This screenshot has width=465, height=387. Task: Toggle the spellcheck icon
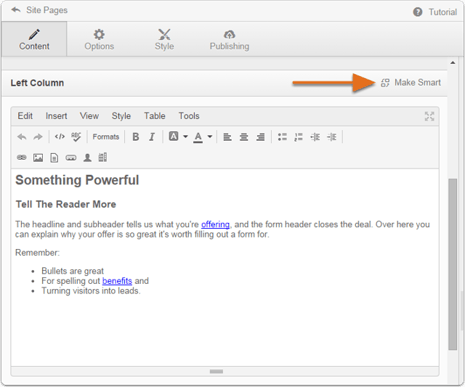(76, 137)
